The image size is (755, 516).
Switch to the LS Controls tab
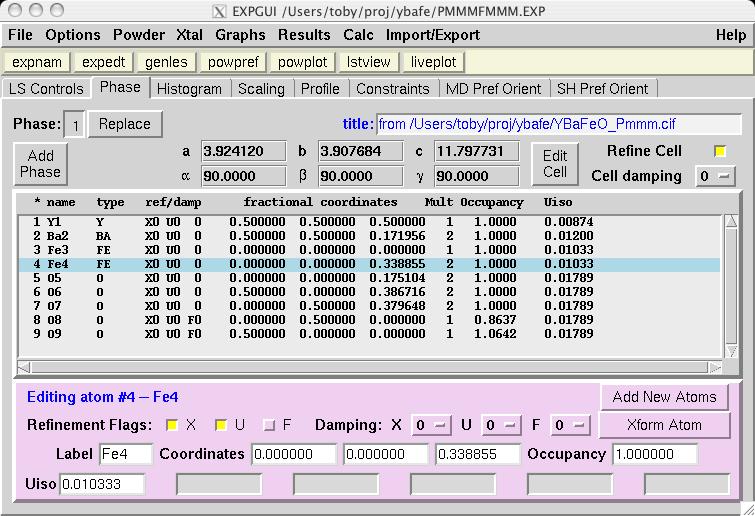[46, 89]
